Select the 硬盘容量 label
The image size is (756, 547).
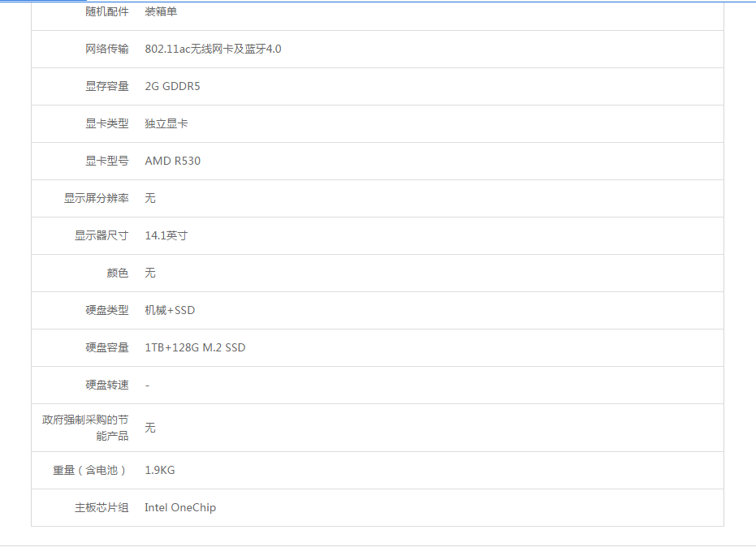click(x=106, y=347)
